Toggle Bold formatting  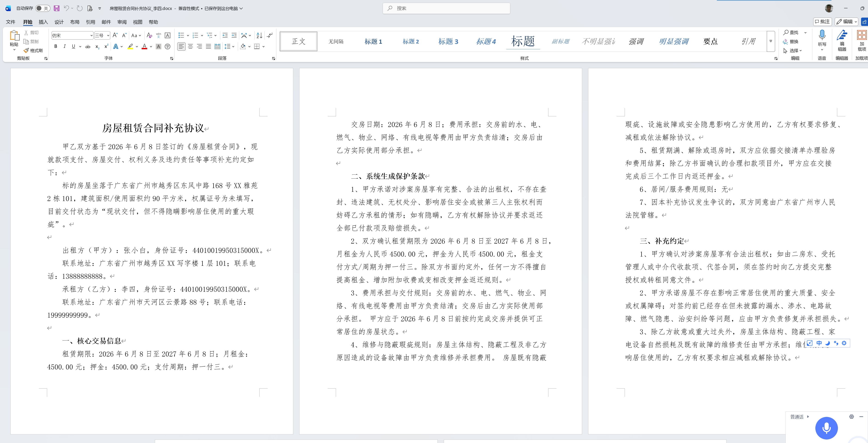(56, 46)
